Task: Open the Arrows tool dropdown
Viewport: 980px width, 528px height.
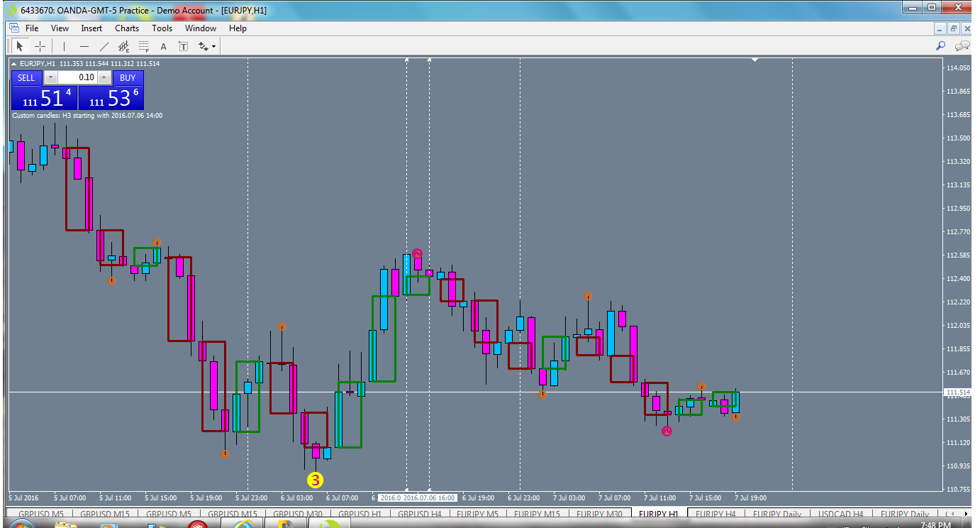Action: 213,45
